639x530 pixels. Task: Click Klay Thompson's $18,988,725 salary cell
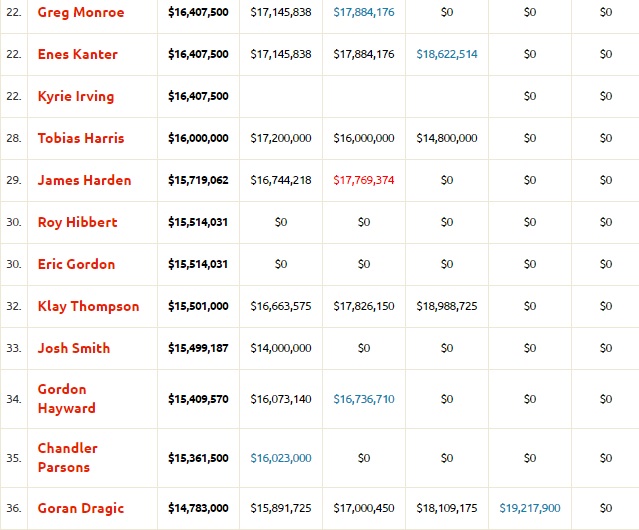[x=447, y=306]
